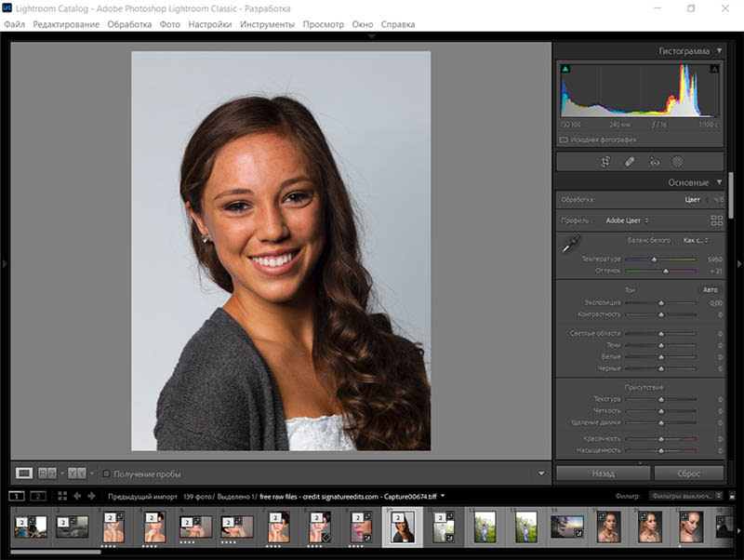Toggle filter lock switch in filmstrip
This screenshot has width=744, height=560.
(732, 496)
